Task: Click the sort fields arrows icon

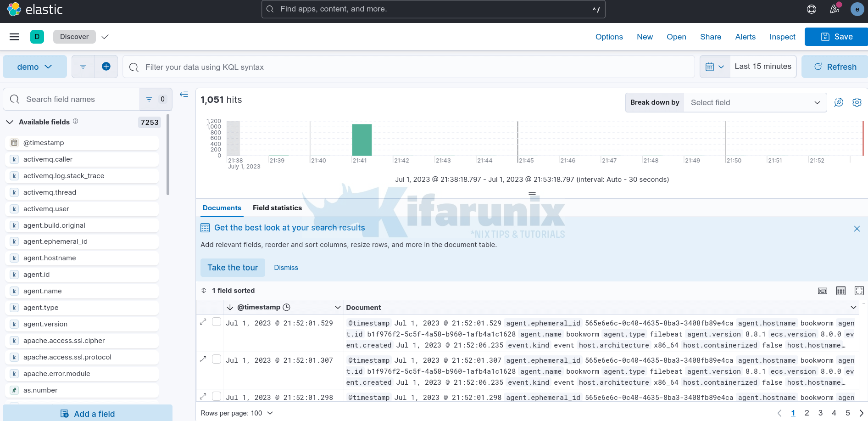Action: point(204,291)
